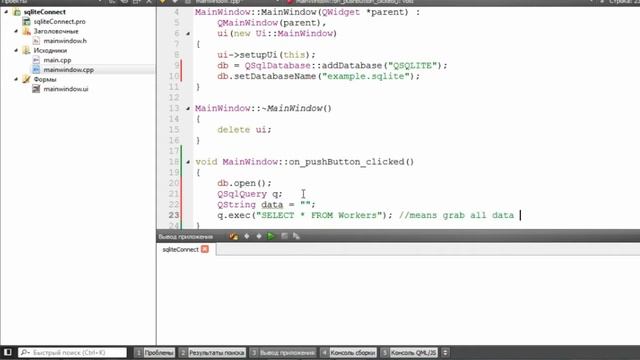Click the quick search field (Ctrl+K)
Viewport: 640px width, 360px height.
[x=73, y=352]
